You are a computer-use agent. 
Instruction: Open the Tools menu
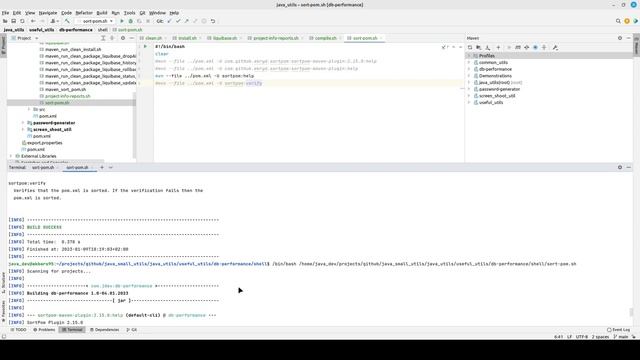tap(129, 13)
